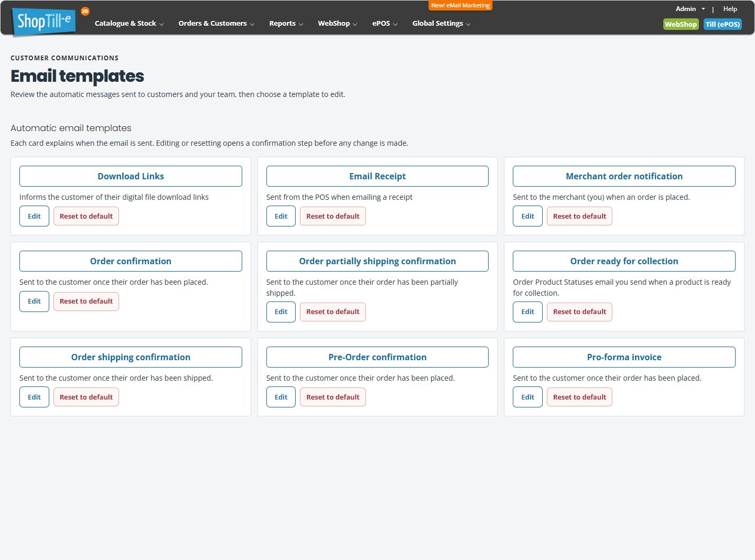755x560 pixels.
Task: Open the Email Receipt template
Action: coord(377,176)
